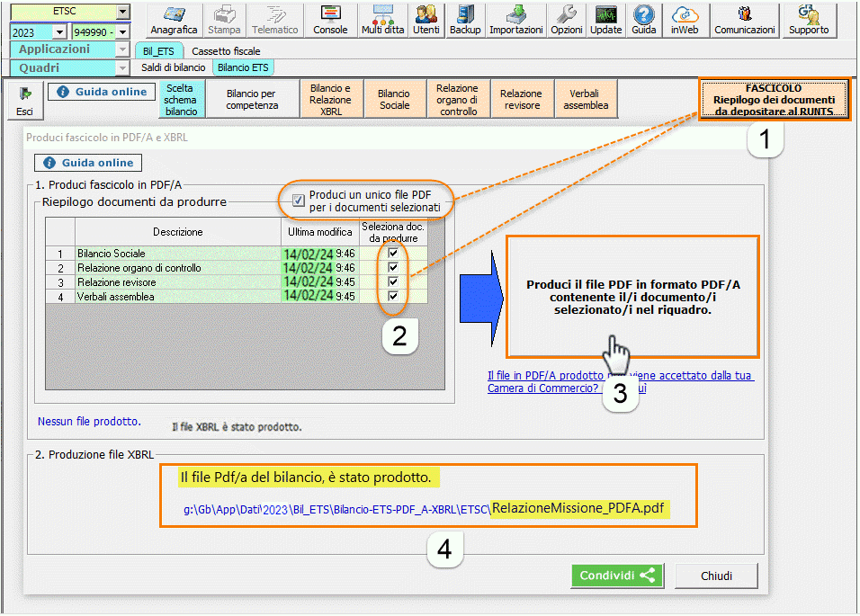This screenshot has height=616, width=860.
Task: Toggle the Verbali assemblea checkbox
Action: (393, 296)
